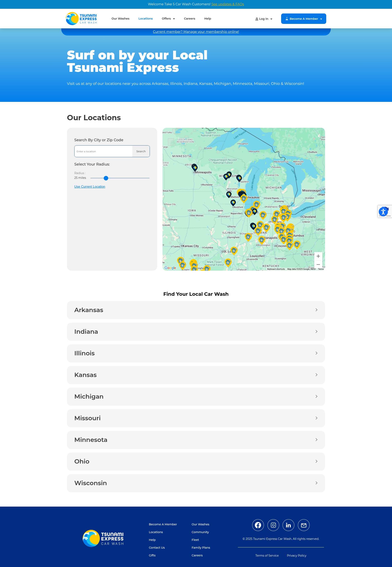Open Terms of Service link

click(267, 555)
